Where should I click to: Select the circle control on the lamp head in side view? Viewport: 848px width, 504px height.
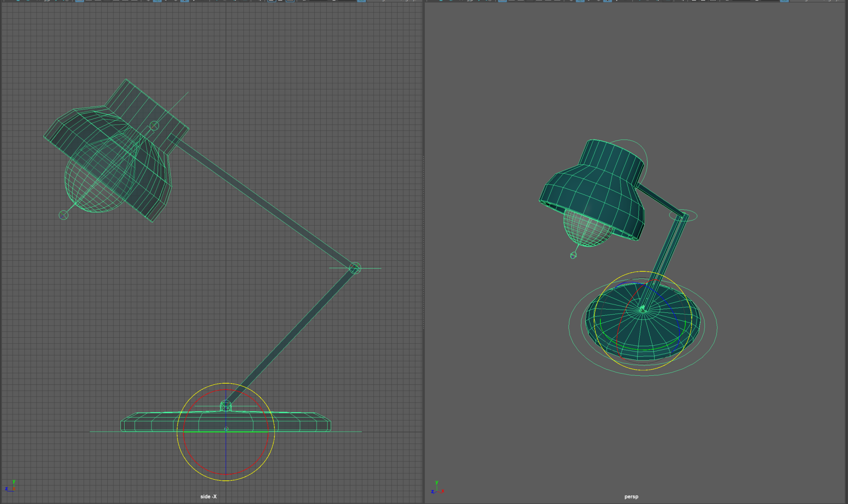[x=154, y=125]
